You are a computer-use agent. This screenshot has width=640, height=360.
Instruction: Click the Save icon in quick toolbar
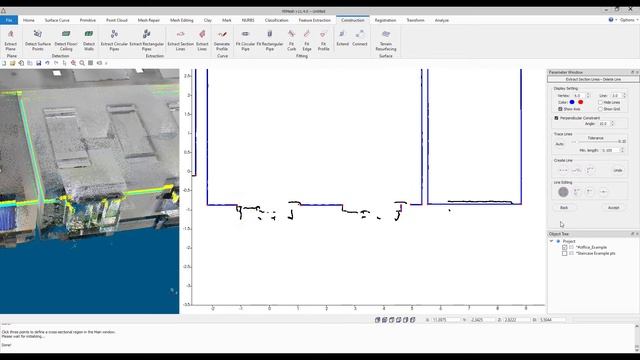[39, 63]
